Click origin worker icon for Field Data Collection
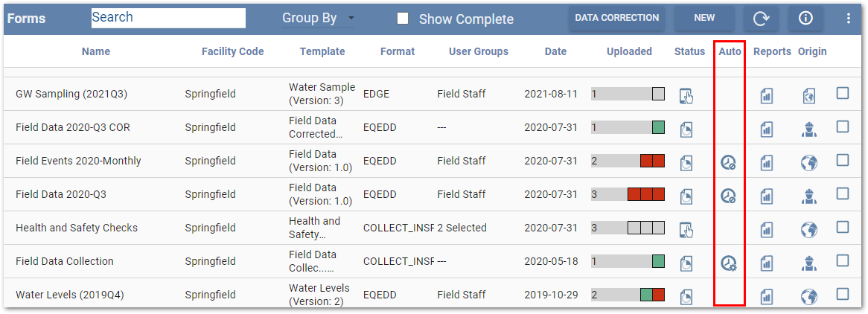This screenshot has width=868, height=314. [x=809, y=263]
